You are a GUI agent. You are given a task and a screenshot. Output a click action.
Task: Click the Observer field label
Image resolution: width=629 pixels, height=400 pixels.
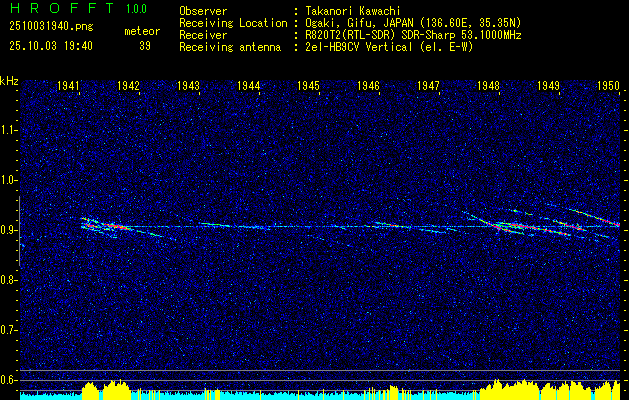(x=203, y=11)
